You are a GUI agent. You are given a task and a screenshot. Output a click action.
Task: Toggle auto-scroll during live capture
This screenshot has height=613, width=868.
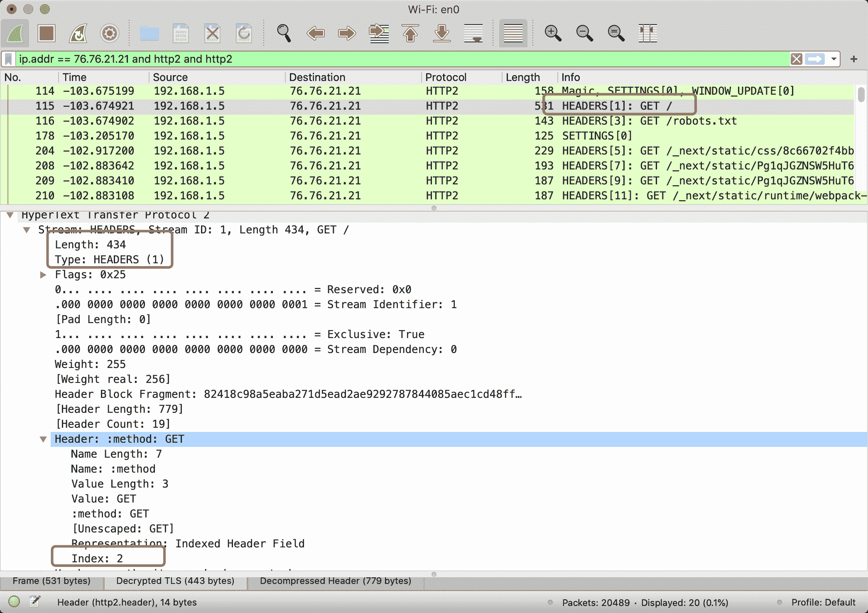[x=474, y=33]
